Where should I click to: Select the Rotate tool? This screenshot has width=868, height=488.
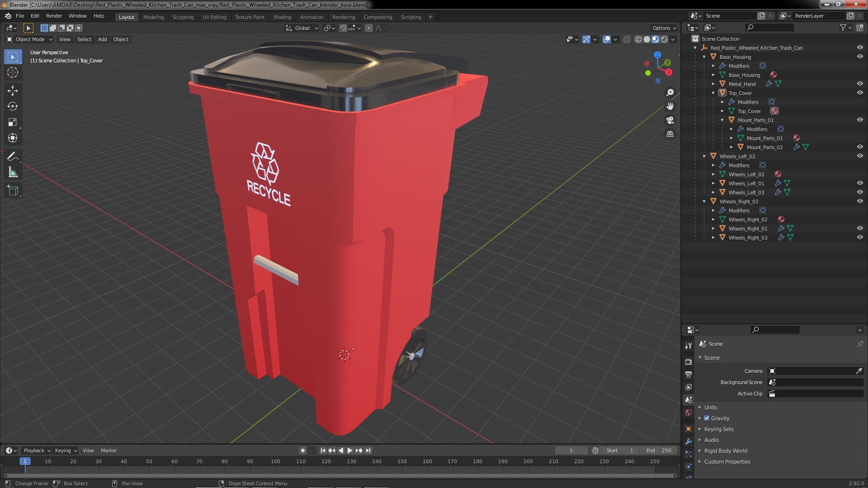pyautogui.click(x=13, y=107)
